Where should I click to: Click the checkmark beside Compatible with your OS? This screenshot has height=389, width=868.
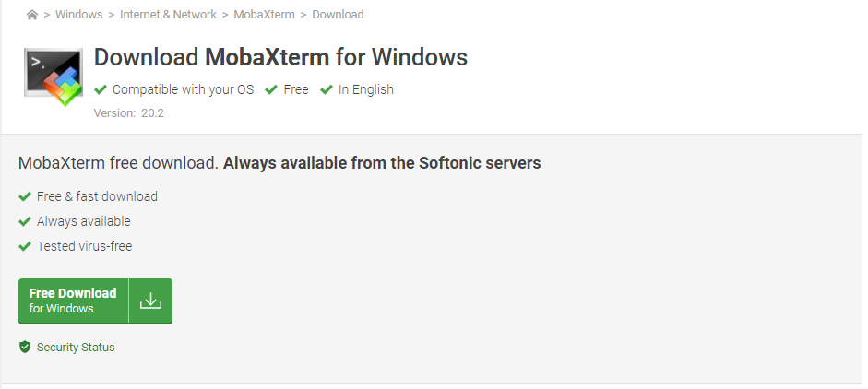(101, 89)
